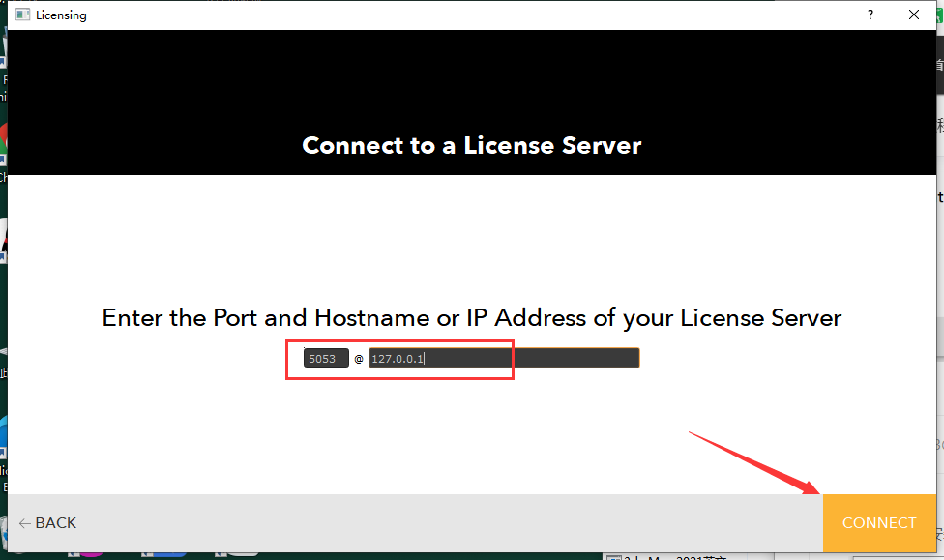Click the empty right end of hostname field
Viewport: 944px width, 560px height.
pos(580,359)
